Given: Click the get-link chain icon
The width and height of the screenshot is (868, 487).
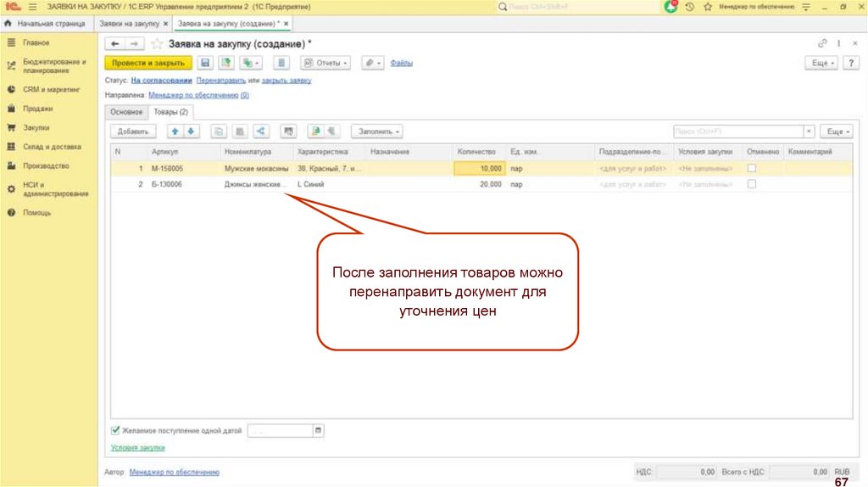Looking at the screenshot, I should (x=821, y=43).
